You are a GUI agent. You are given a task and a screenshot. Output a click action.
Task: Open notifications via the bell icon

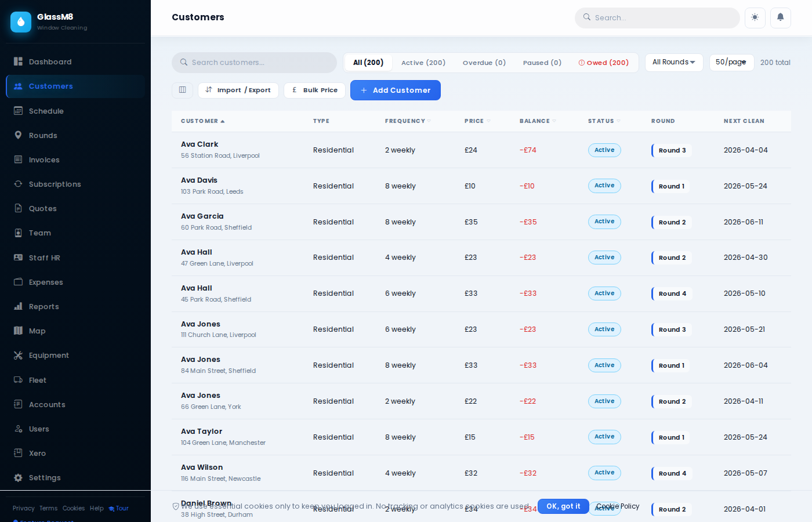[780, 18]
